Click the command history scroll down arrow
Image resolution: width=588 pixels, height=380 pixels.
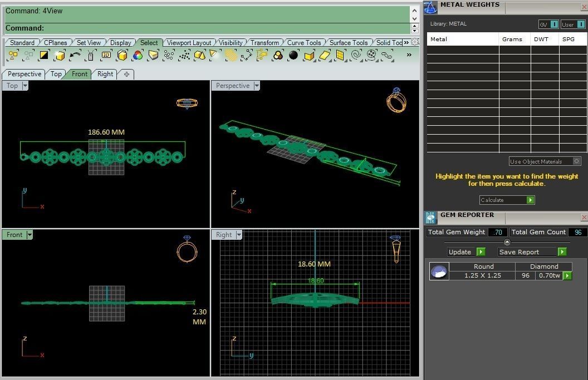tap(414, 18)
